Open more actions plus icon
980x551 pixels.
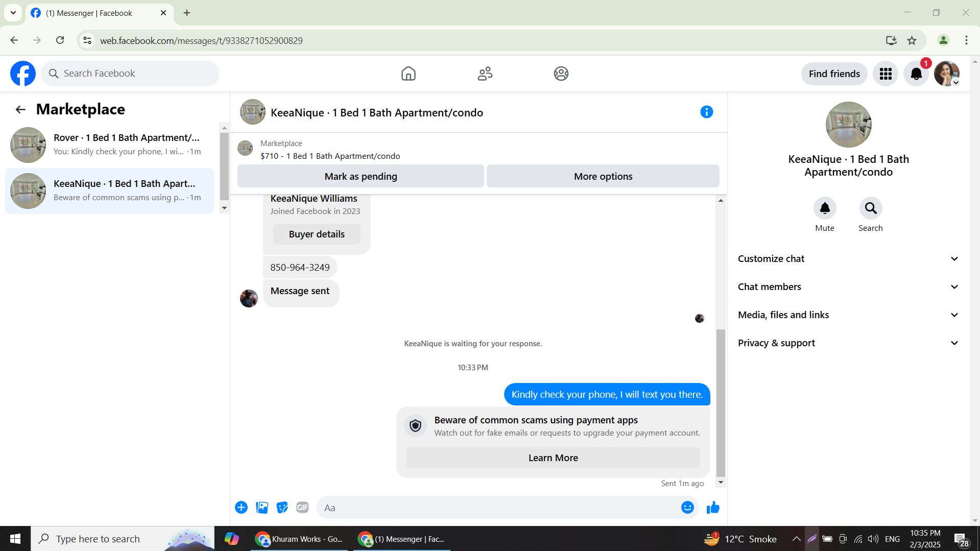point(242,508)
